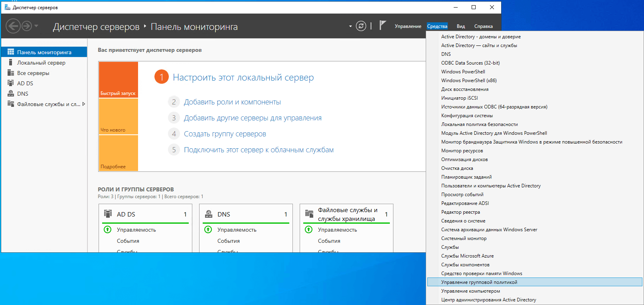
Task: Select DNS in the Средства menu
Action: 535,54
